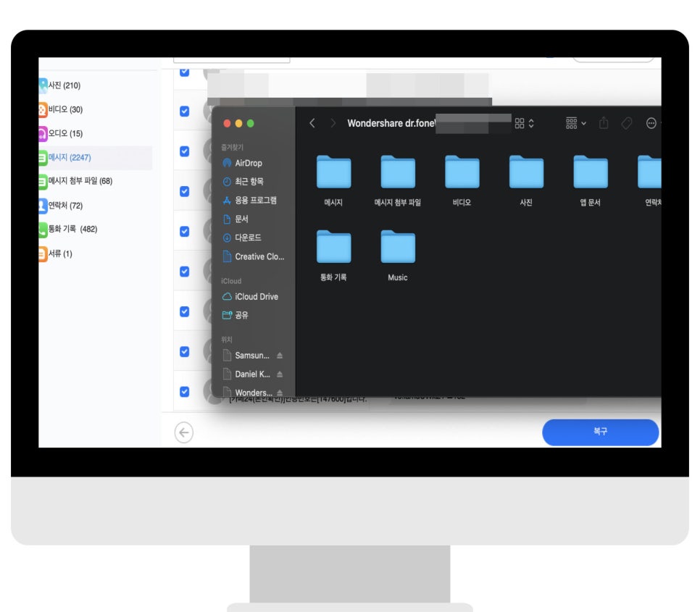Go back in Finder window
The height and width of the screenshot is (612, 700).
pyautogui.click(x=312, y=123)
